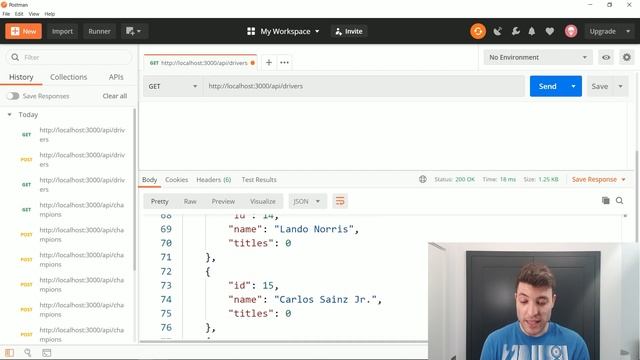This screenshot has width=640, height=360.
Task: Open the Edit menu
Action: coord(19,14)
